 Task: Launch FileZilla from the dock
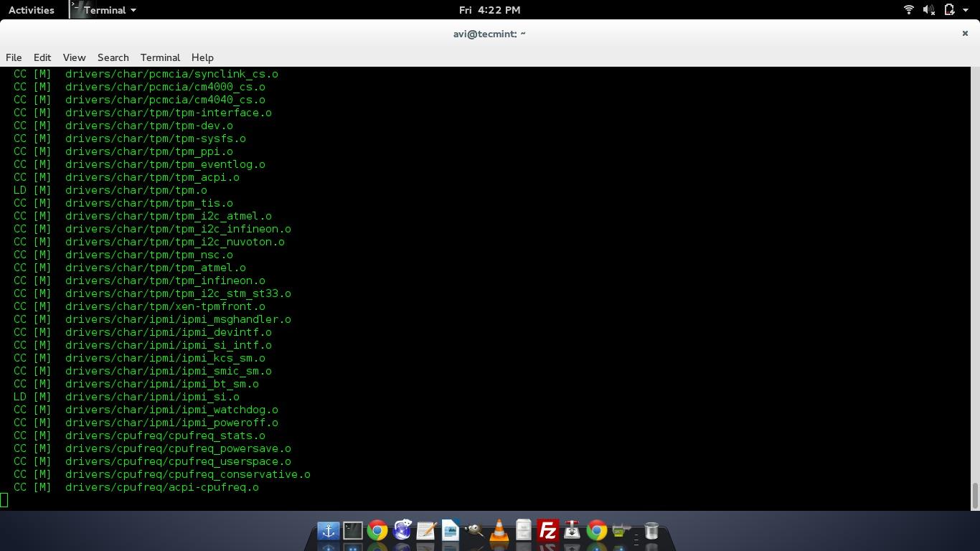click(x=548, y=531)
